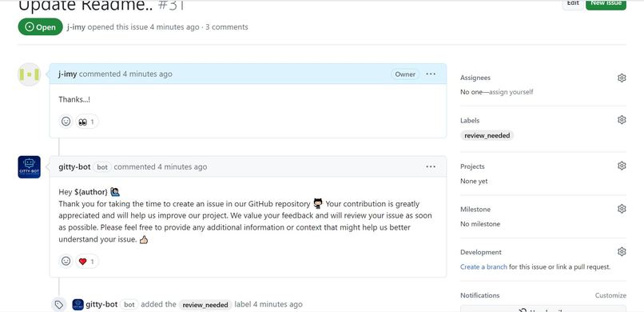Click the bot badge in gitty-bot comment header
The height and width of the screenshot is (312, 644).
tap(101, 167)
